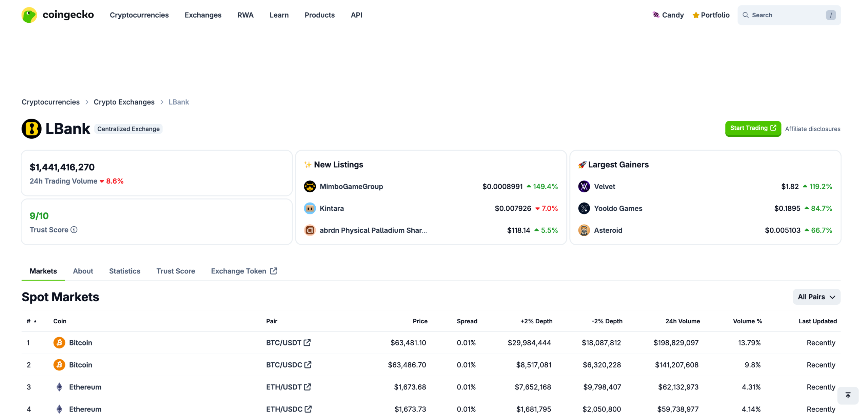Open ETH/USDT external link icon
This screenshot has height=418, width=868.
coord(308,387)
